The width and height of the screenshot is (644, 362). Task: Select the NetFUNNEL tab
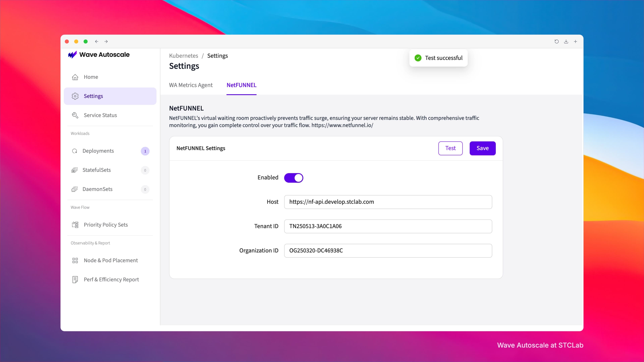point(241,85)
